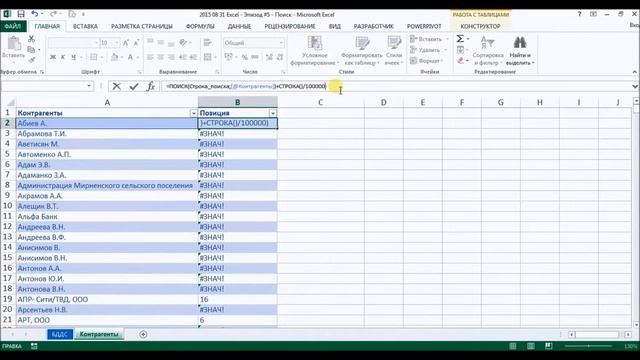
Task: Decrease decimal places
Action: (x=280, y=57)
